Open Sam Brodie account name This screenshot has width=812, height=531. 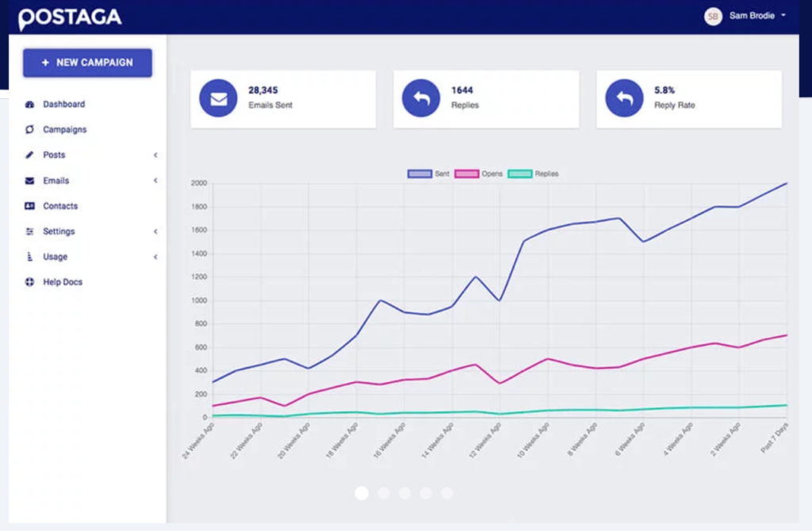click(x=752, y=16)
